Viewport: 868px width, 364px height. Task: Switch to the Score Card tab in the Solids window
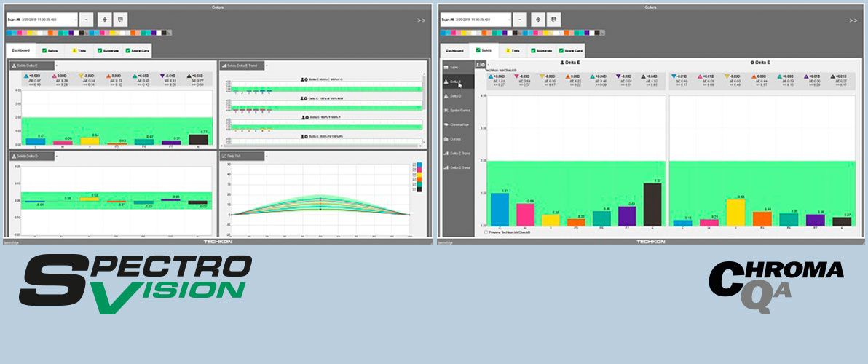[571, 50]
